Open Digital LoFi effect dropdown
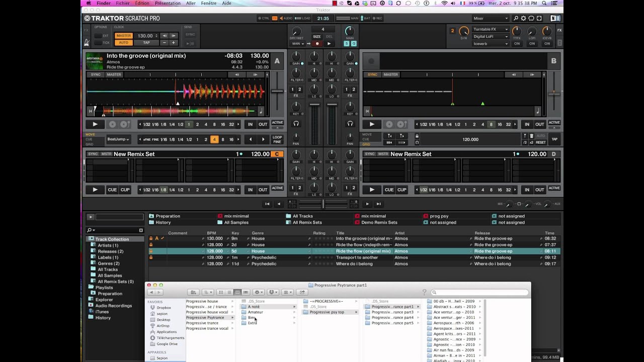 coord(491,37)
